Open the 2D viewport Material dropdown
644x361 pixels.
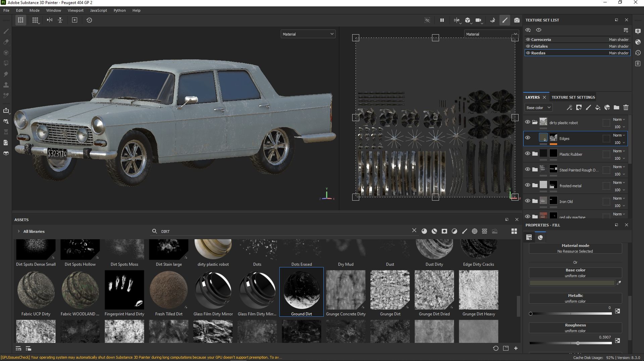[x=491, y=34]
